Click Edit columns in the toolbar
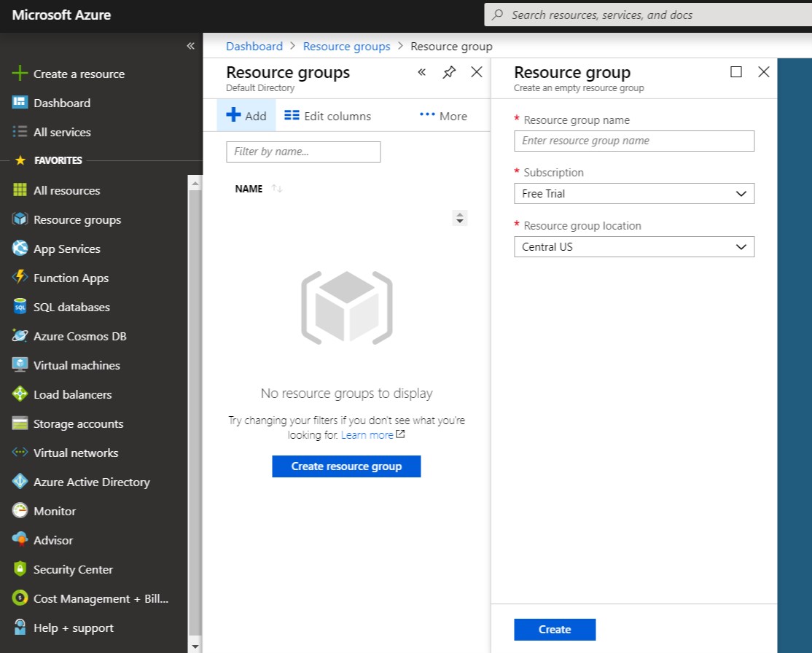The height and width of the screenshot is (653, 812). pyautogui.click(x=327, y=116)
